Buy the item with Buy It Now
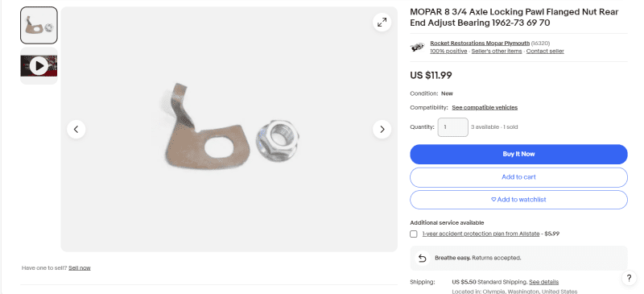The image size is (644, 294). (518, 154)
